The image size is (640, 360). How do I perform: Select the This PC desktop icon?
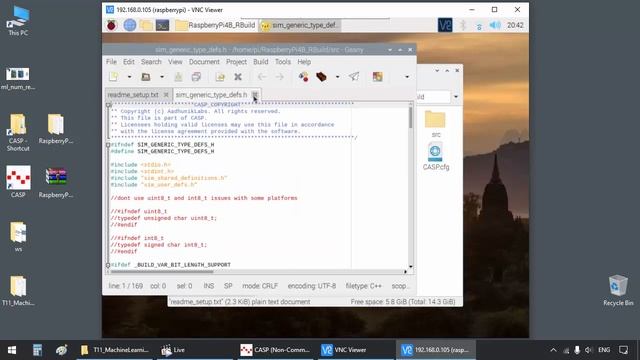click(18, 21)
